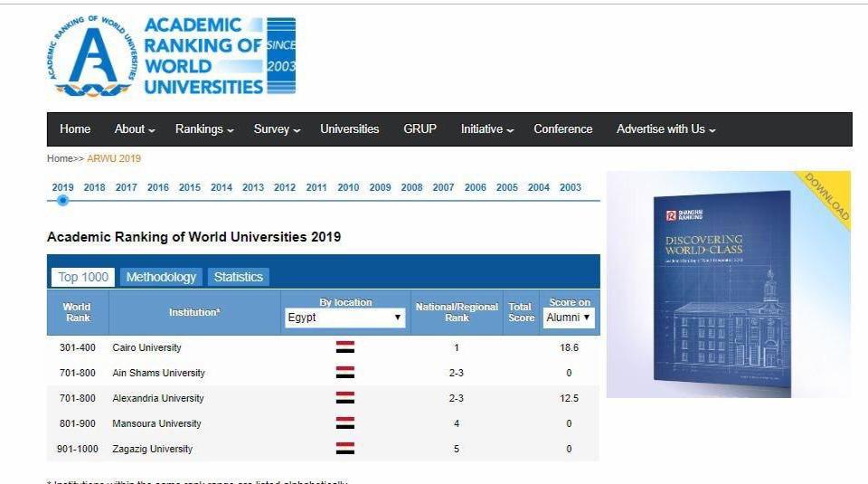
Task: Select the Top 1000 tab
Action: click(83, 277)
